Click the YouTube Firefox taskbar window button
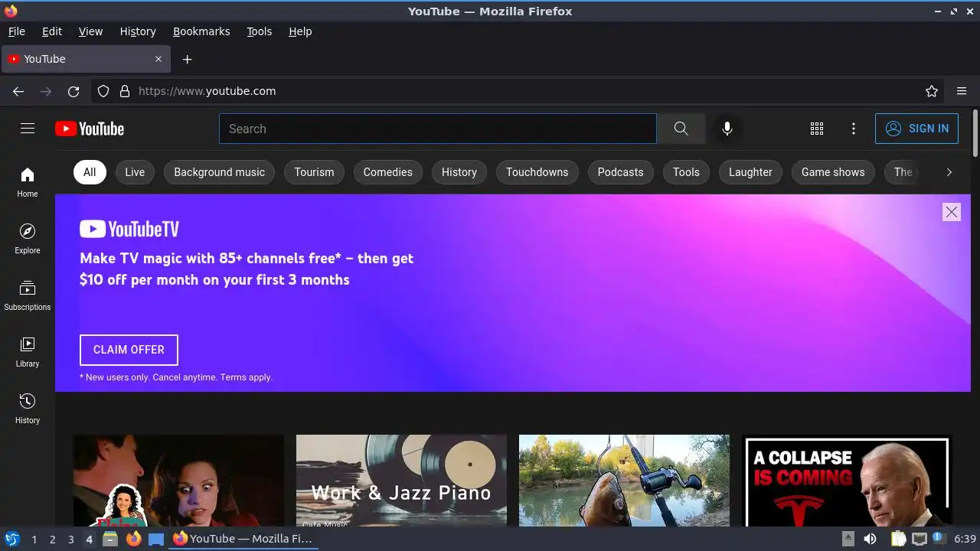Viewport: 980px width, 551px height. coord(242,539)
